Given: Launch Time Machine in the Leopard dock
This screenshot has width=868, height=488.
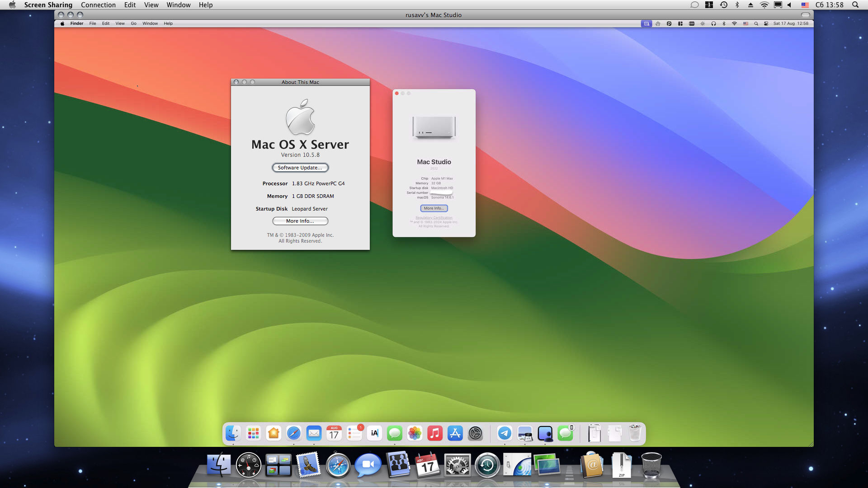Looking at the screenshot, I should coord(487,465).
